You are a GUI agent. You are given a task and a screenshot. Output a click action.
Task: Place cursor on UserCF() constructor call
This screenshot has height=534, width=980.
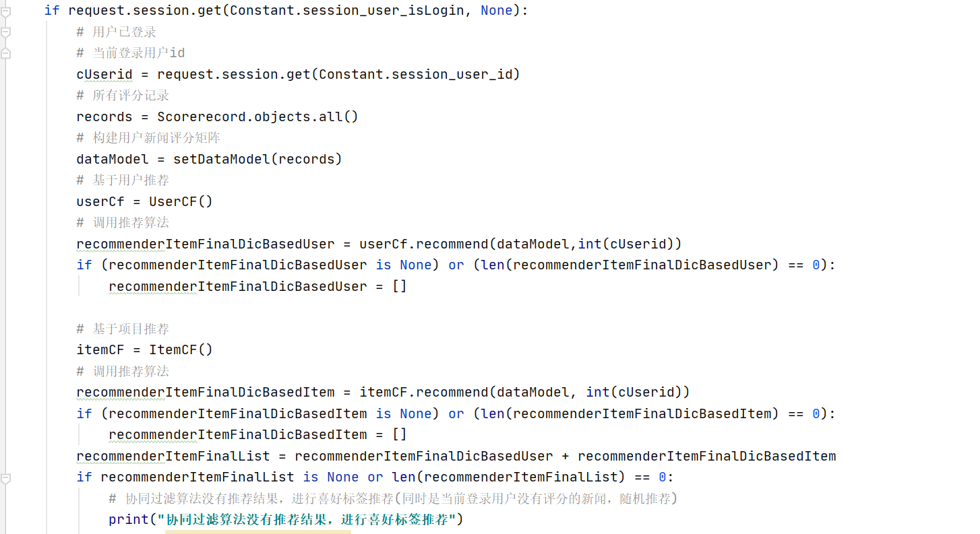(x=181, y=201)
